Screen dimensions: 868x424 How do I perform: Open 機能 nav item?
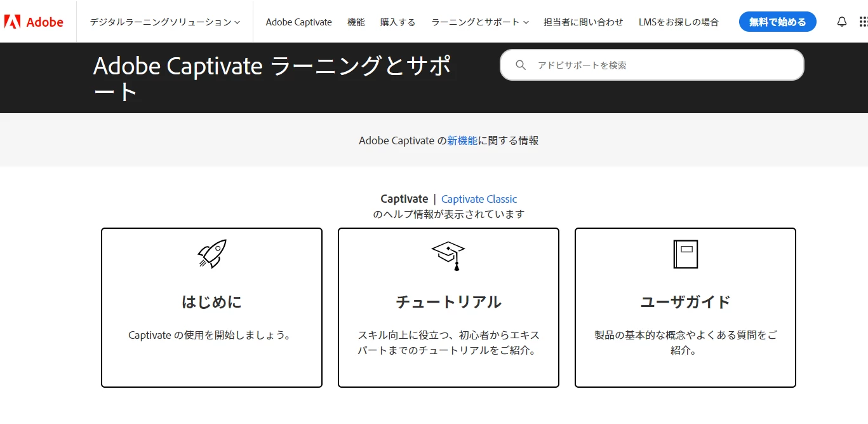(356, 22)
